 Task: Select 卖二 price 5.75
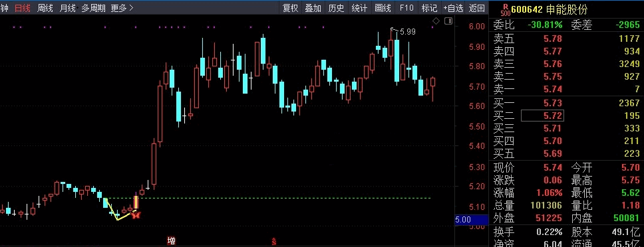click(552, 76)
